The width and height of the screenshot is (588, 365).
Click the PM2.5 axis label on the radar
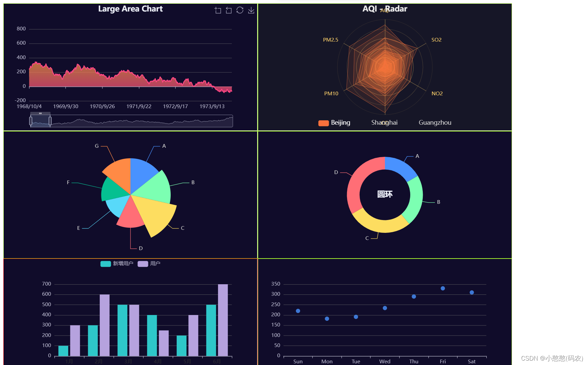tap(330, 40)
